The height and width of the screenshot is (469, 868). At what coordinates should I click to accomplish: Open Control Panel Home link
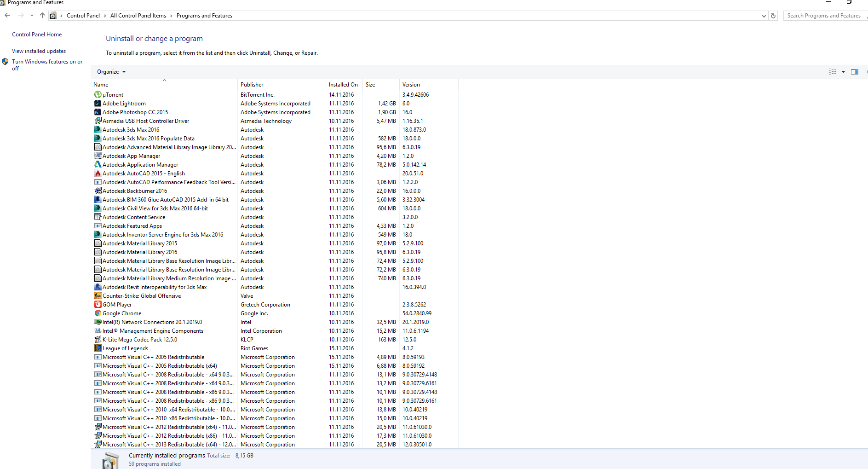pos(37,35)
